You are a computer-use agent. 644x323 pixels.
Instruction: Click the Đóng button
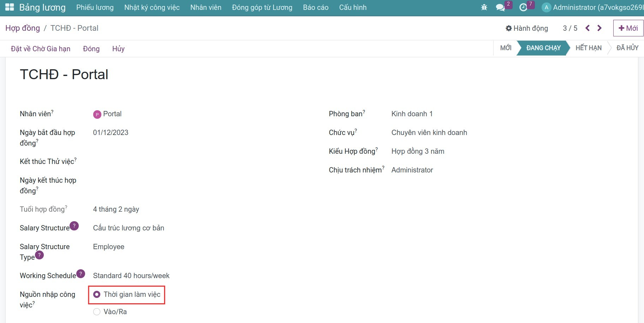tap(91, 49)
